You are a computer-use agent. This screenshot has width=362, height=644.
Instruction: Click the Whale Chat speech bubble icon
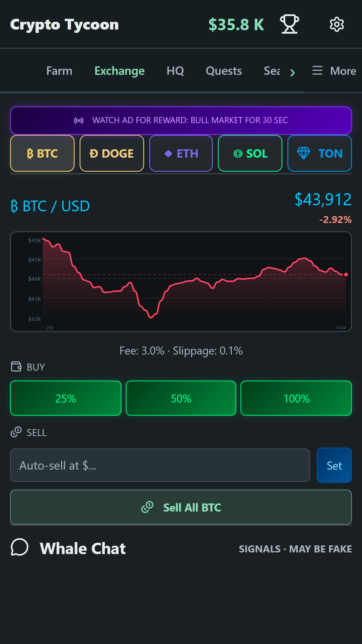click(19, 547)
